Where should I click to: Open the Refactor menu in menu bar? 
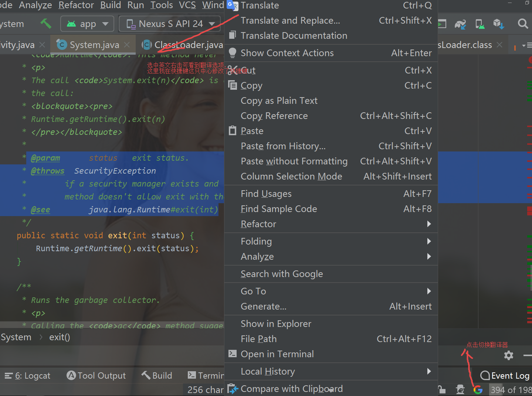[x=76, y=5]
